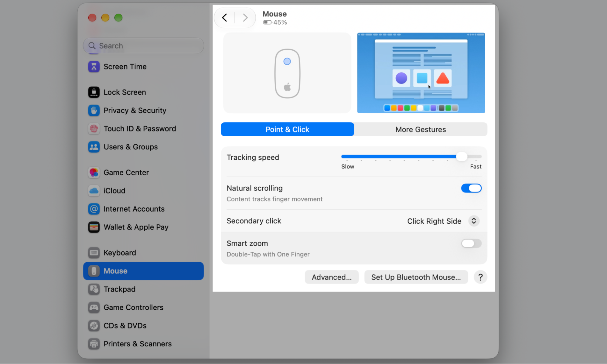
Task: Enable the Smart zoom switch
Action: pos(471,243)
